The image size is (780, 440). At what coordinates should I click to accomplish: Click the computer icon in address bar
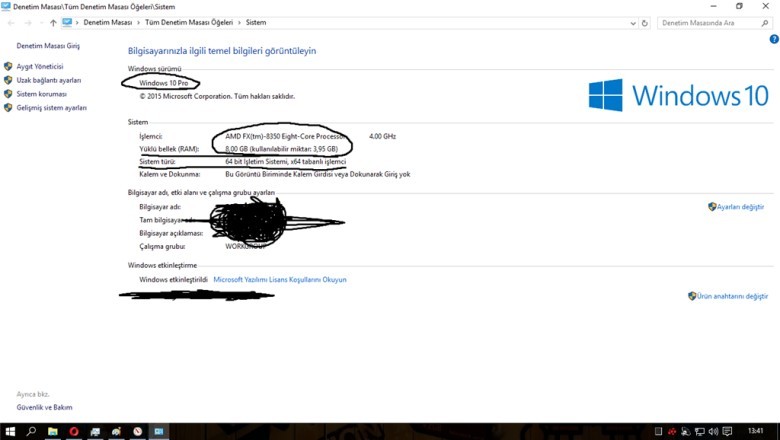[67, 22]
